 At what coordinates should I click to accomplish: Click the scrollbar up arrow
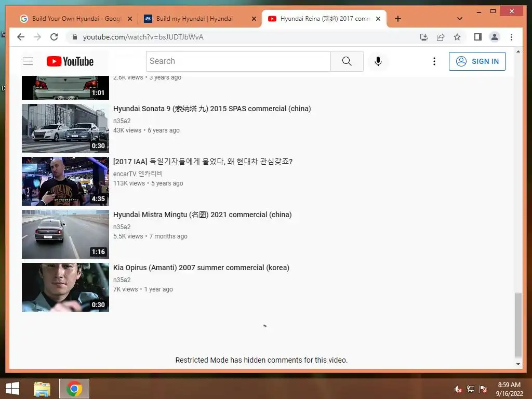(518, 51)
